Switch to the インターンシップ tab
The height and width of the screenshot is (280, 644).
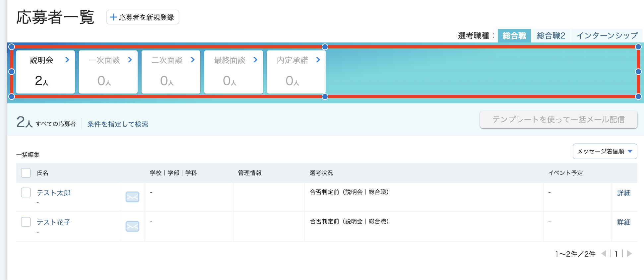607,35
